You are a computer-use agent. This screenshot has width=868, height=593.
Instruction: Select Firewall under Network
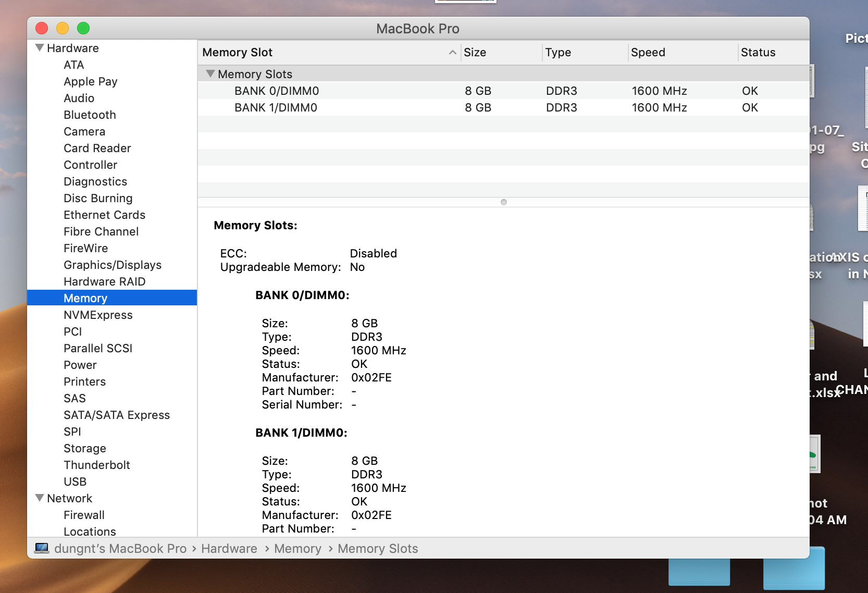coord(84,515)
